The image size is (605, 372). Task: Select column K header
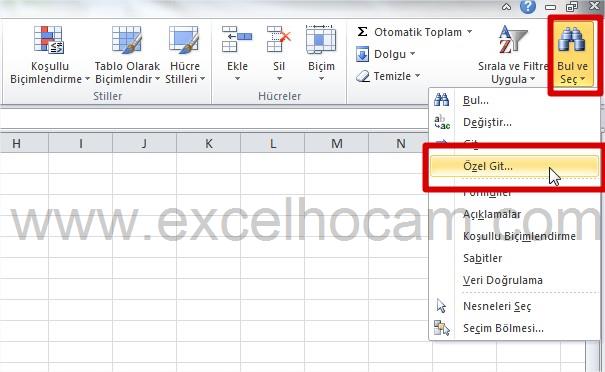(208, 144)
